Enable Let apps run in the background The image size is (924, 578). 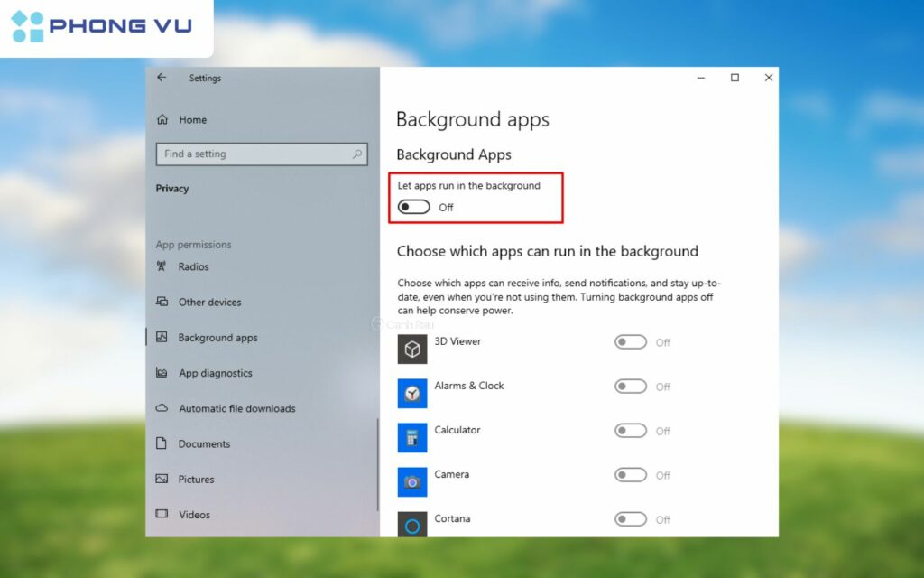click(414, 208)
